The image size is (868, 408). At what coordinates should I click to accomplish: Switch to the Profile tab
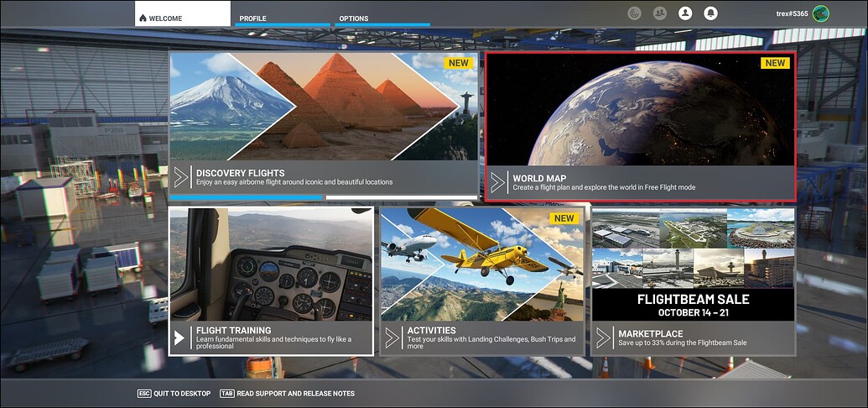(252, 18)
